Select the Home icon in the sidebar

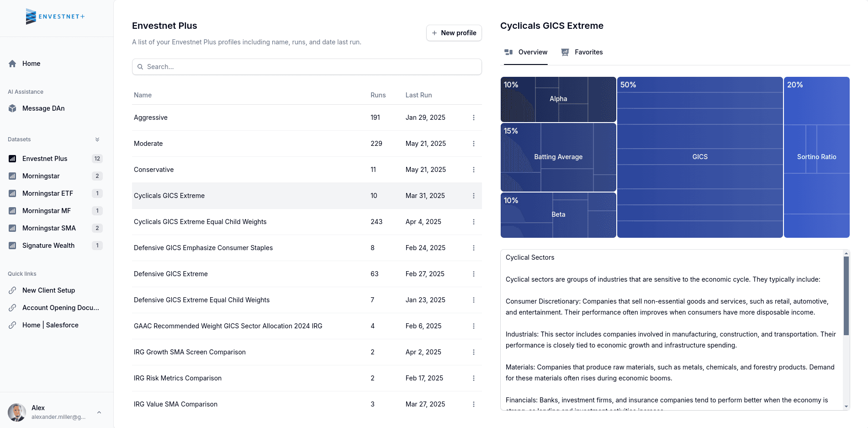[x=12, y=64]
